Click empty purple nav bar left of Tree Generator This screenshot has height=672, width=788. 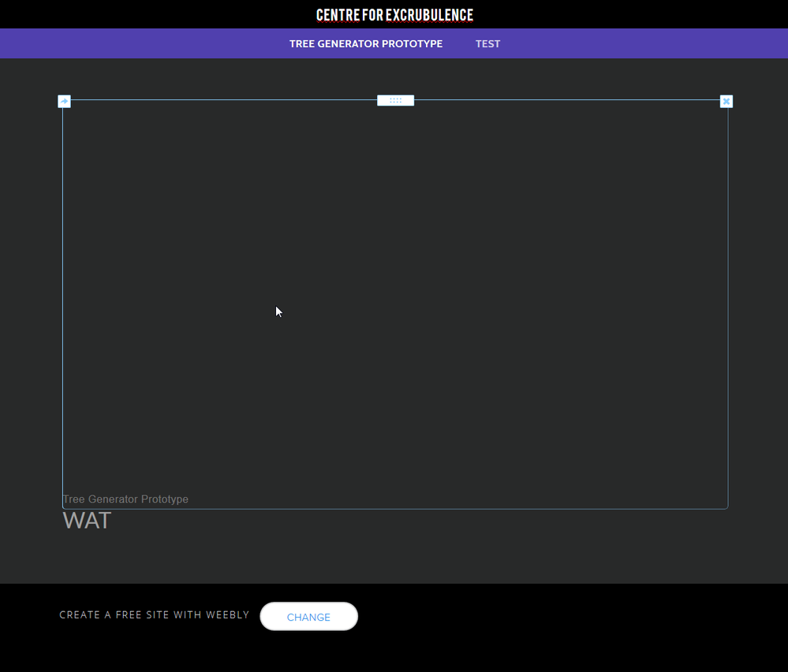158,43
